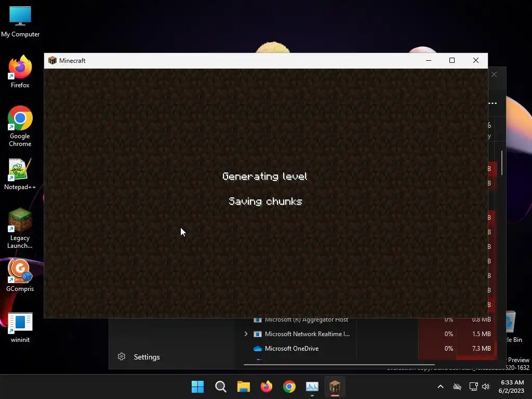The height and width of the screenshot is (399, 532).
Task: Click the OneDrive cloud icon in Task Manager
Action: click(258, 349)
